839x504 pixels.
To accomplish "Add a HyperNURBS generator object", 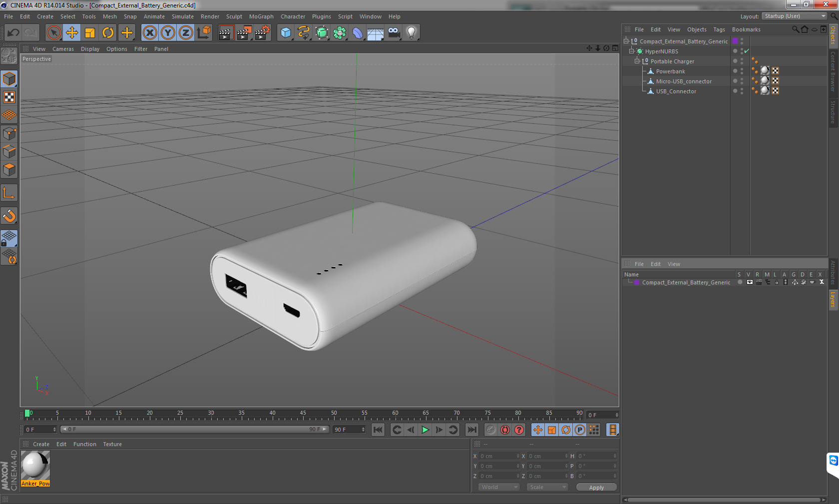I will pyautogui.click(x=322, y=33).
